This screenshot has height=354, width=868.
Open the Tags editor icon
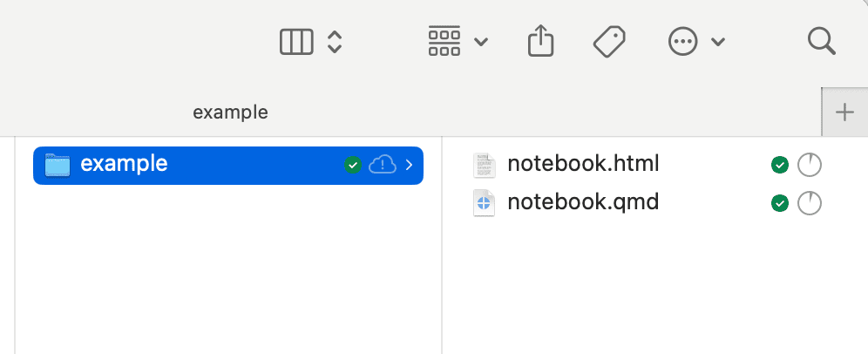point(609,41)
